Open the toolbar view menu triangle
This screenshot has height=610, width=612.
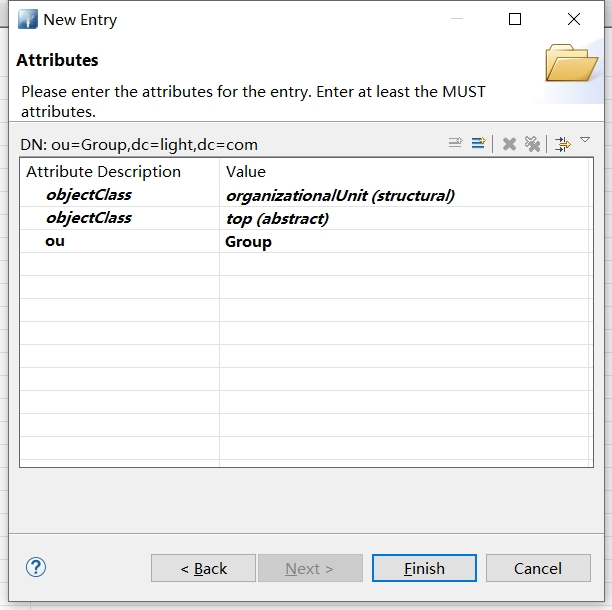coord(586,141)
